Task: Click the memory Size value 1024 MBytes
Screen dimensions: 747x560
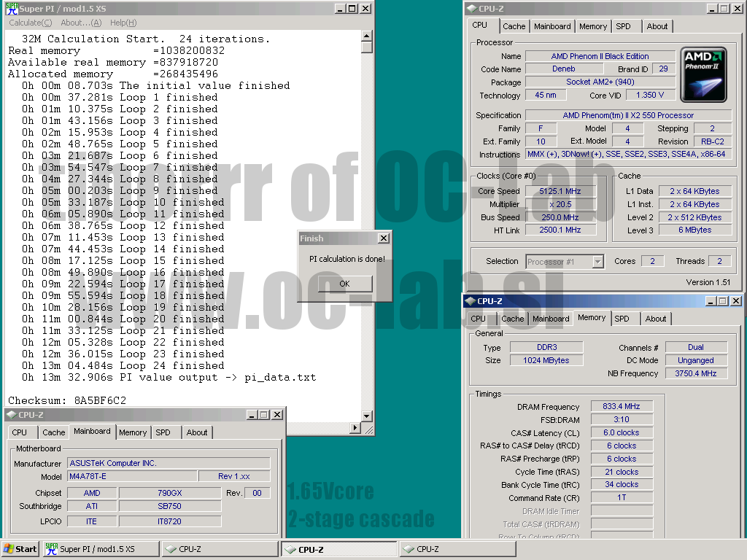Action: tap(546, 360)
